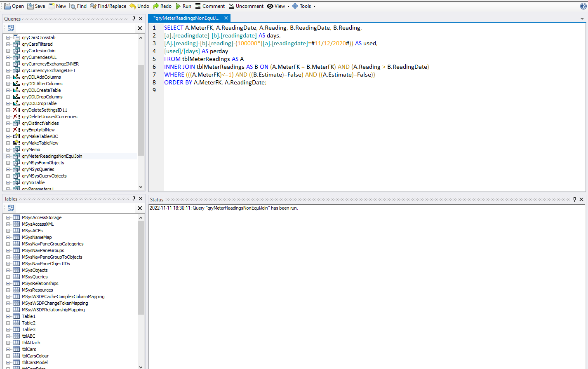Select the tblAttach table
This screenshot has width=588, height=369.
(31, 343)
